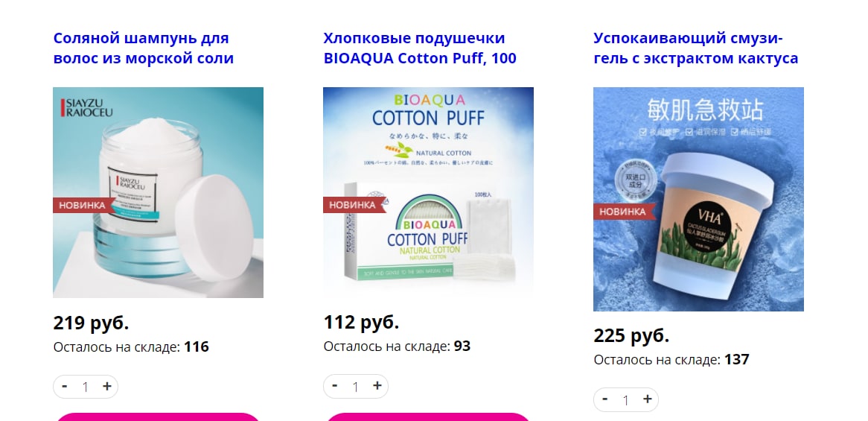The image size is (868, 421).
Task: Decrease cactus smoothie-gel quantity with minus
Action: [605, 399]
